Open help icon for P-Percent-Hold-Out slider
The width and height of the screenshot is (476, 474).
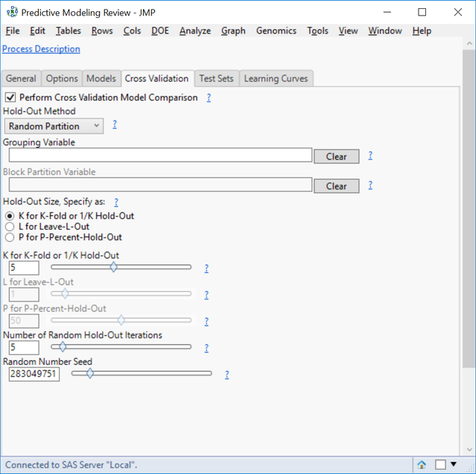click(206, 321)
